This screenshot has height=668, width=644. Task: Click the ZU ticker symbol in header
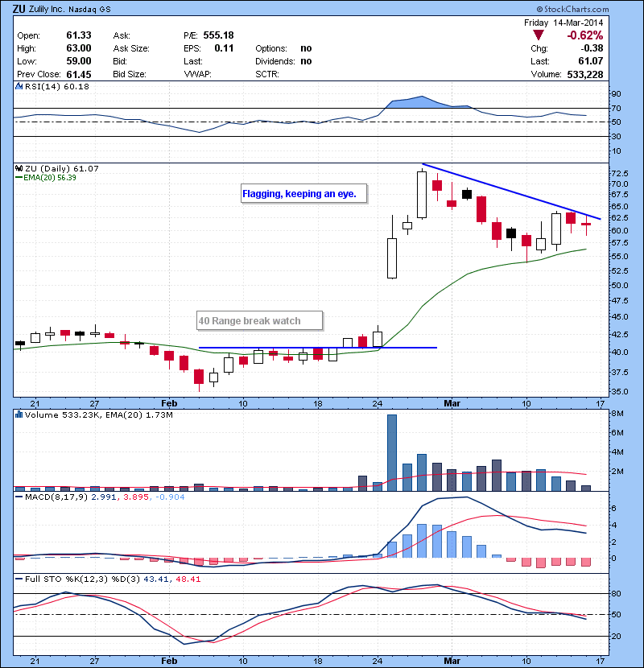[x=19, y=9]
